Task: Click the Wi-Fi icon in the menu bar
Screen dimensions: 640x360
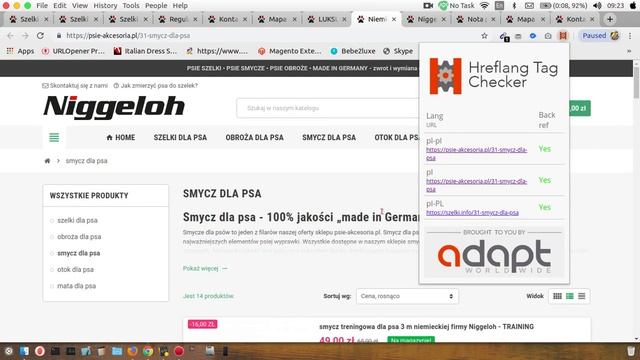Action: [484, 5]
